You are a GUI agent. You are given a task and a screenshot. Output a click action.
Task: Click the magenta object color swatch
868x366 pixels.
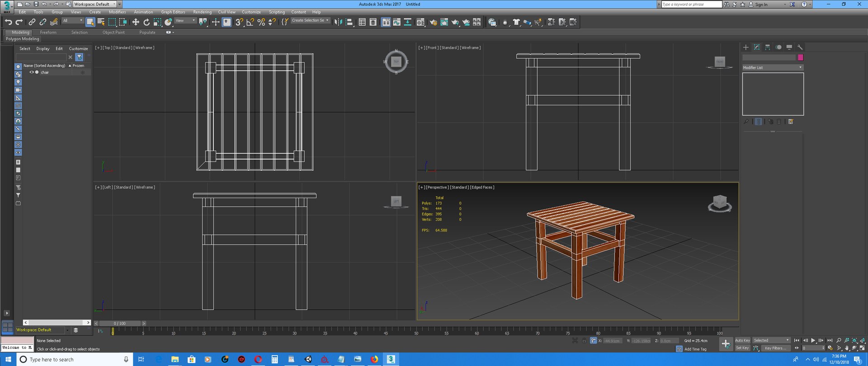[801, 57]
